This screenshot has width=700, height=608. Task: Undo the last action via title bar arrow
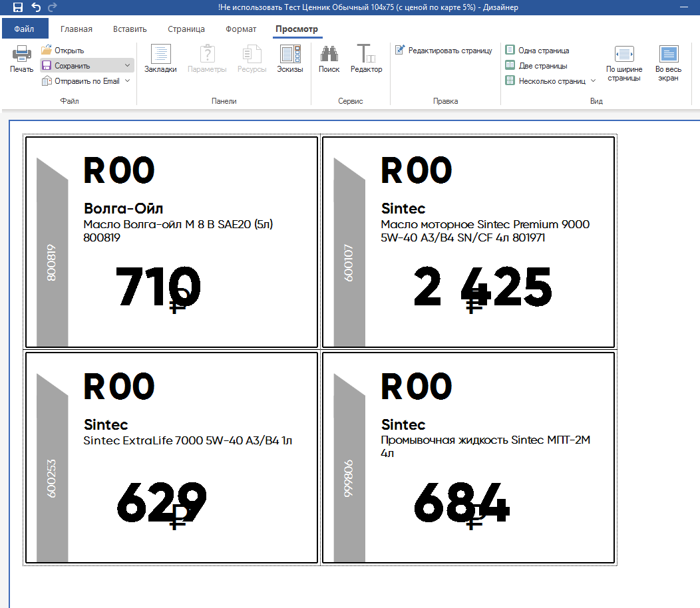click(x=36, y=7)
